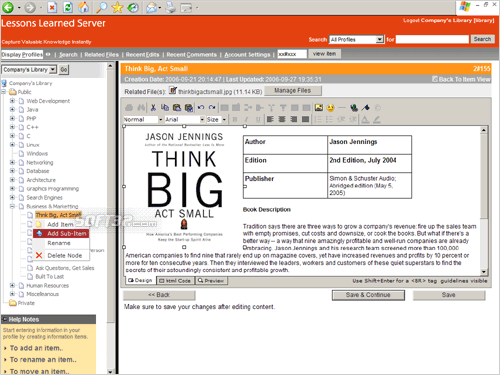Go back with the green Back arrow
500x375 pixels.
8,7
